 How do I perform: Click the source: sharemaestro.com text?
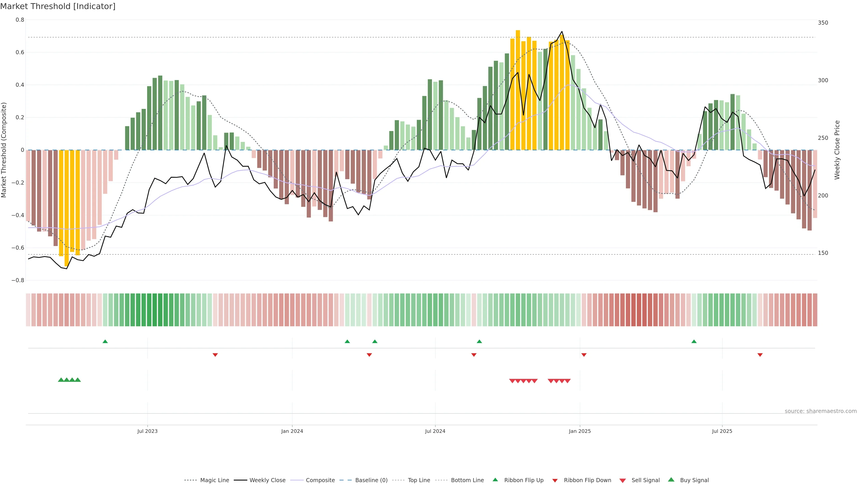click(x=821, y=411)
